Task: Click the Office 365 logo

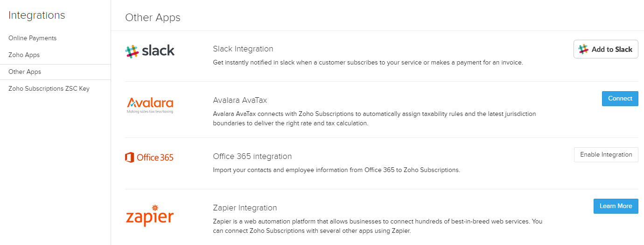Action: click(x=149, y=158)
